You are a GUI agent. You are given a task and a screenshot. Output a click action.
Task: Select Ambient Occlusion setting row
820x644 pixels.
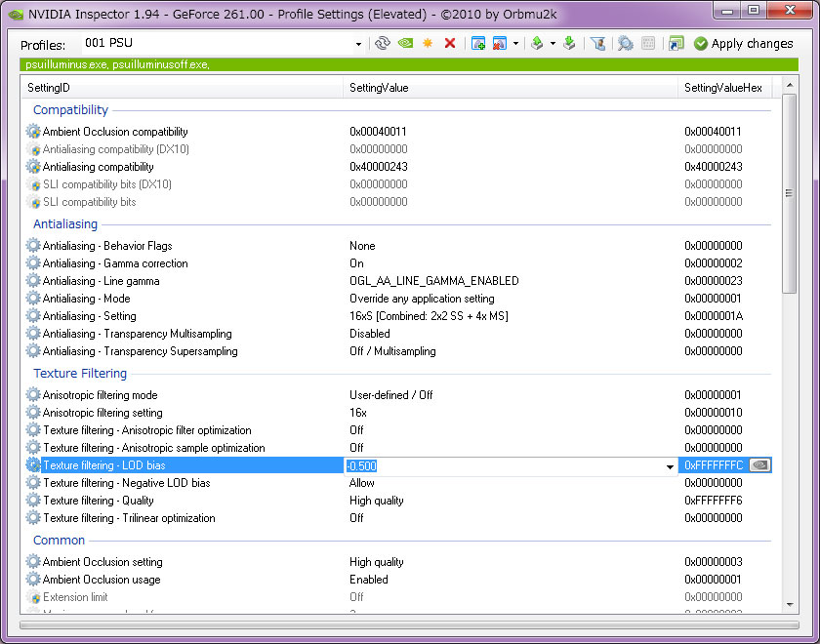[398, 561]
